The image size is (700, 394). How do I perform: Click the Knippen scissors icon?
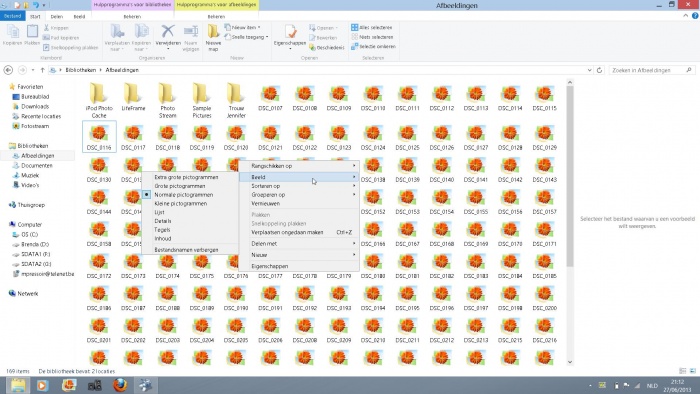[x=46, y=28]
